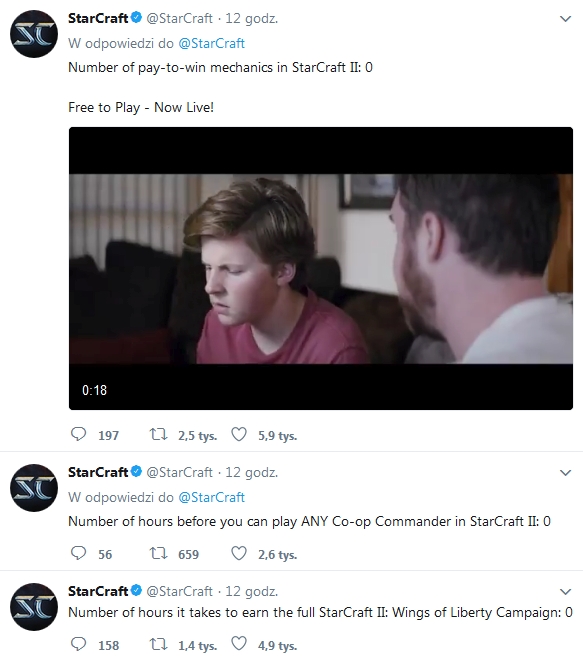Screen dimensions: 583x659
Task: Open @StarCraft reply link in Co-op tweet
Action: (211, 497)
